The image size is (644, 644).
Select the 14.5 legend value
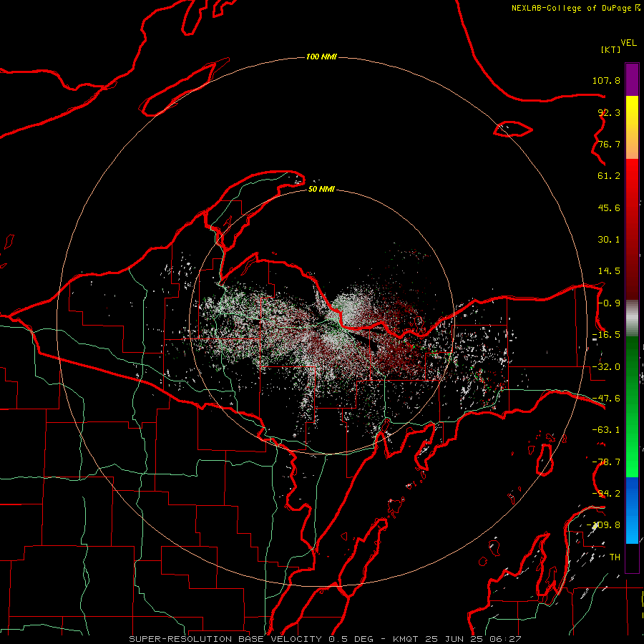point(609,271)
